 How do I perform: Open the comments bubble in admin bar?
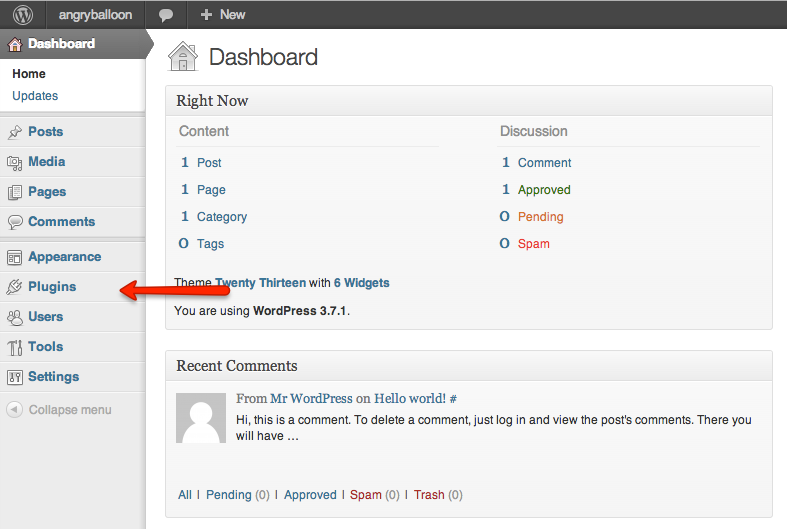click(x=166, y=15)
